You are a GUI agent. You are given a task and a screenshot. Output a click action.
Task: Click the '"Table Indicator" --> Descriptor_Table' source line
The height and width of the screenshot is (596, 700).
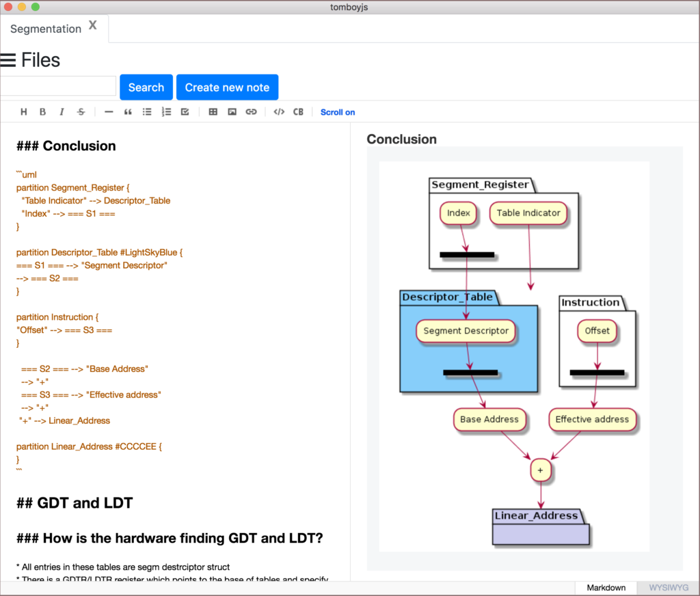pos(96,201)
